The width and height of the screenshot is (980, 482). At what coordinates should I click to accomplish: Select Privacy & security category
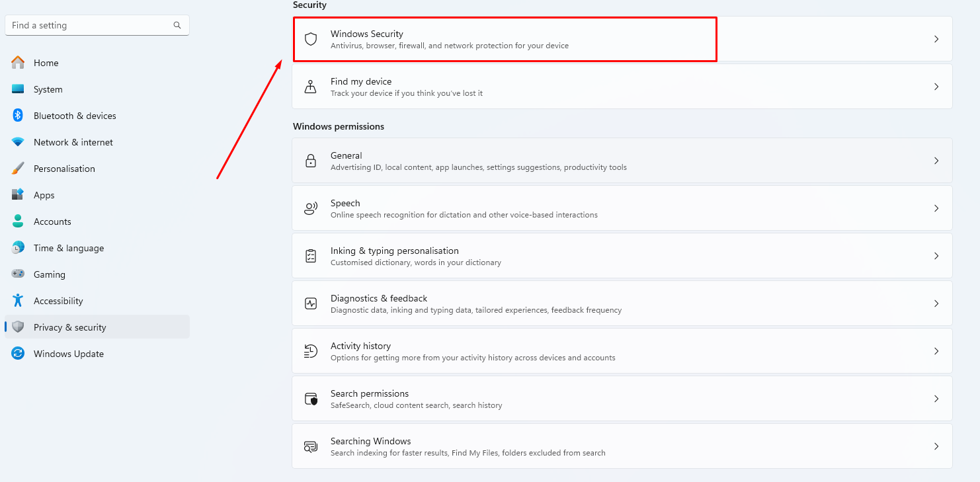click(97, 327)
